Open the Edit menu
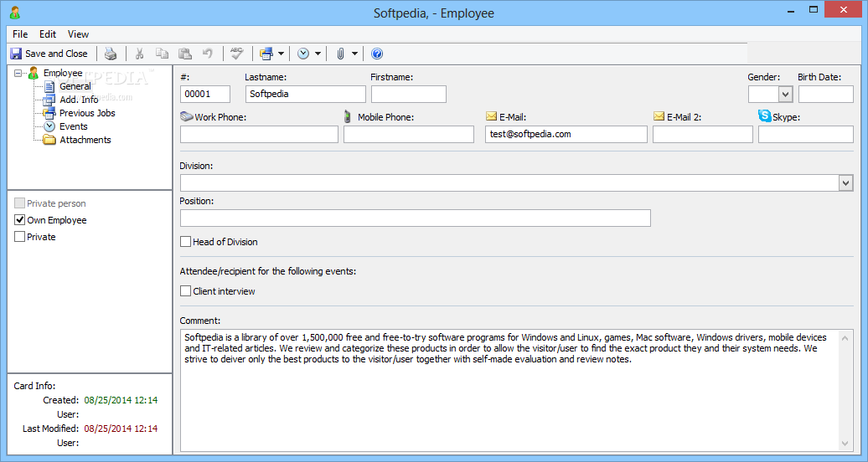Image resolution: width=868 pixels, height=462 pixels. click(x=48, y=34)
